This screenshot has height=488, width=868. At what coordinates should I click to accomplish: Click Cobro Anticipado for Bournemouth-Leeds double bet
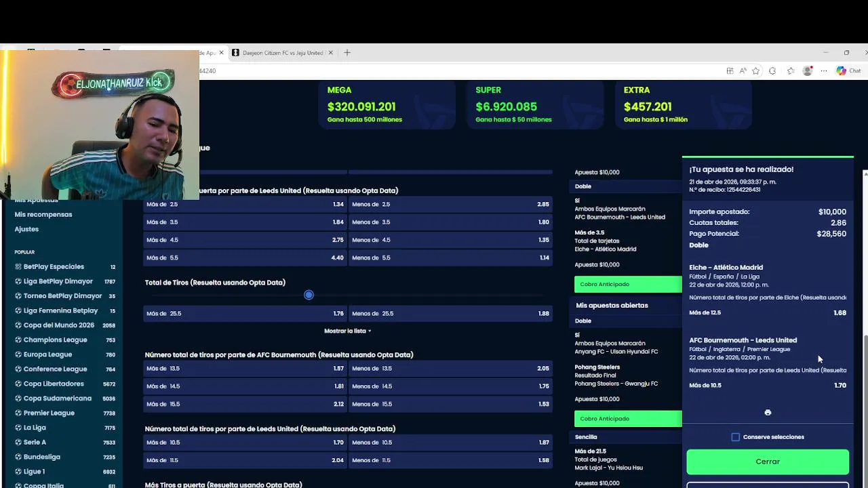[628, 285]
